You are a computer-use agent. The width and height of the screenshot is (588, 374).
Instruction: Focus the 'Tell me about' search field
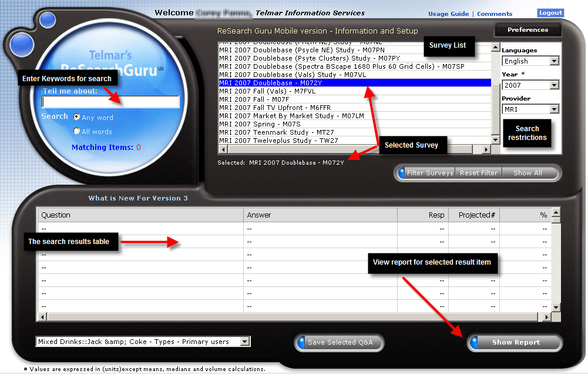pyautogui.click(x=110, y=102)
